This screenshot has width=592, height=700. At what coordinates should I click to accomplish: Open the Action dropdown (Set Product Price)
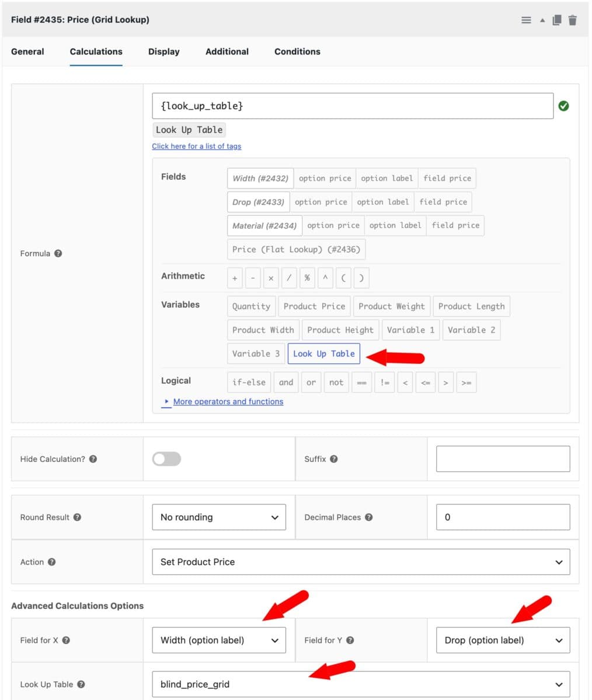point(361,562)
